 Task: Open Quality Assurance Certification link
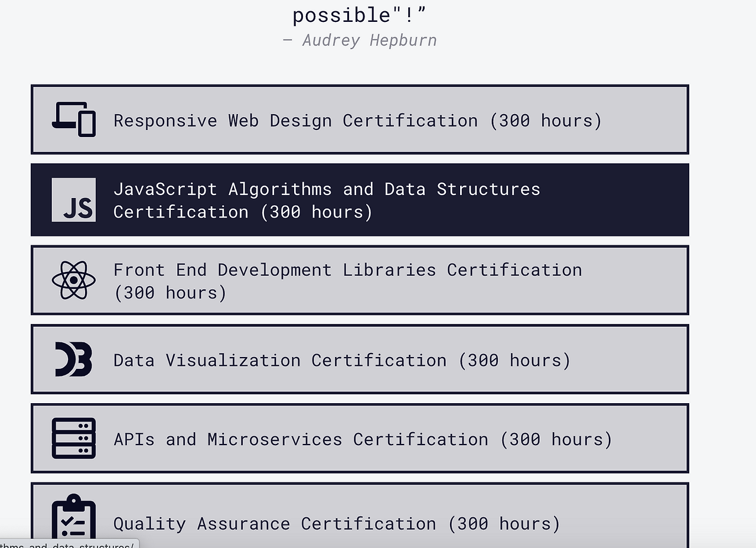pos(360,515)
